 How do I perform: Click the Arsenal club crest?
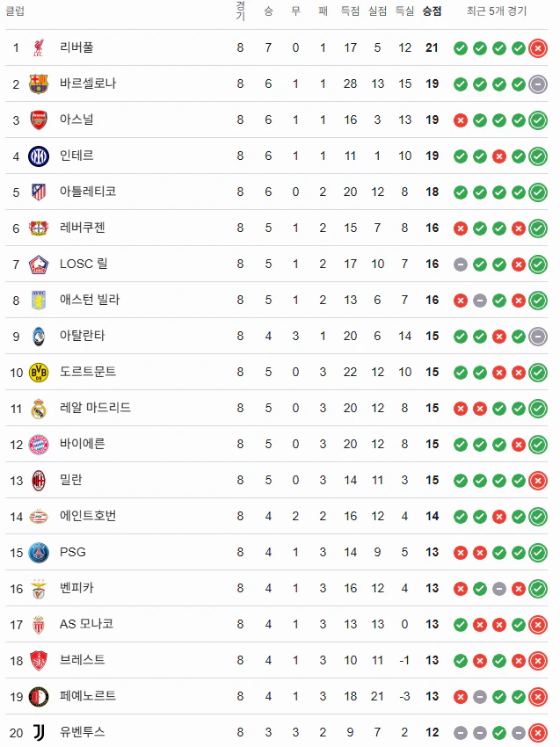click(x=39, y=120)
